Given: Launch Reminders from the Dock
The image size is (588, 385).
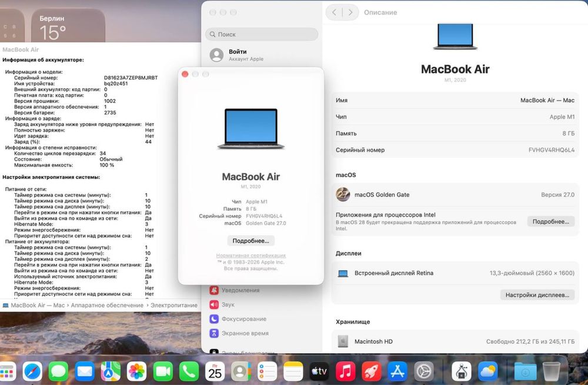Looking at the screenshot, I should point(267,372).
